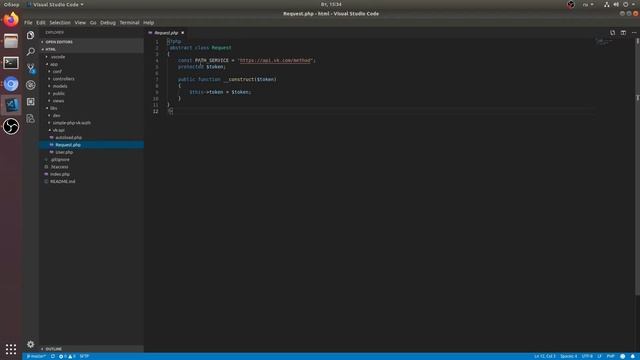Expand the simple-php-vk-auth folder
Viewport: 640px width, 360px height.
[x=91, y=123]
